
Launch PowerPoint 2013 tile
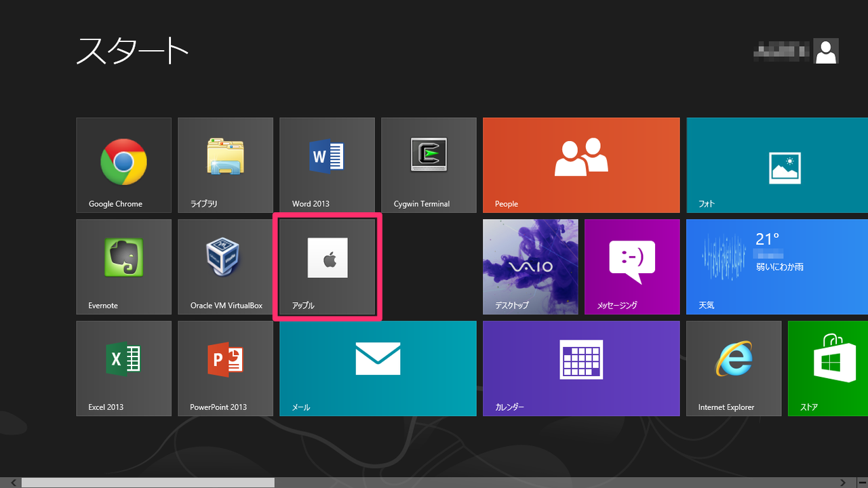coord(225,368)
